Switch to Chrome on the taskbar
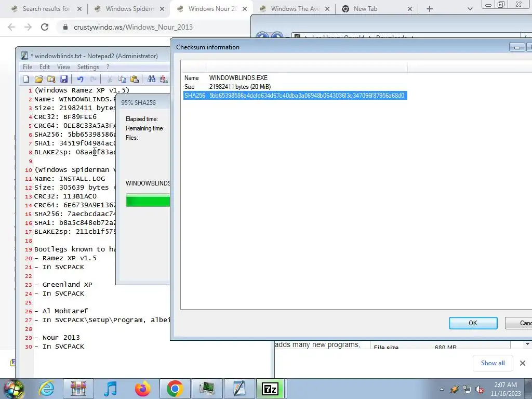This screenshot has width=532, height=399. [x=175, y=389]
